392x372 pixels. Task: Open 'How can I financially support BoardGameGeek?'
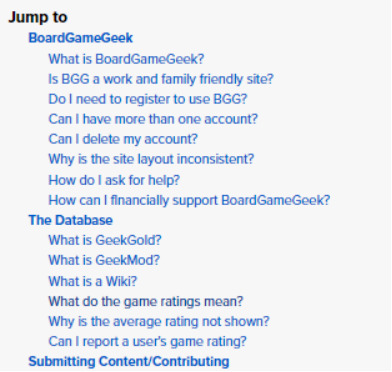click(x=189, y=200)
